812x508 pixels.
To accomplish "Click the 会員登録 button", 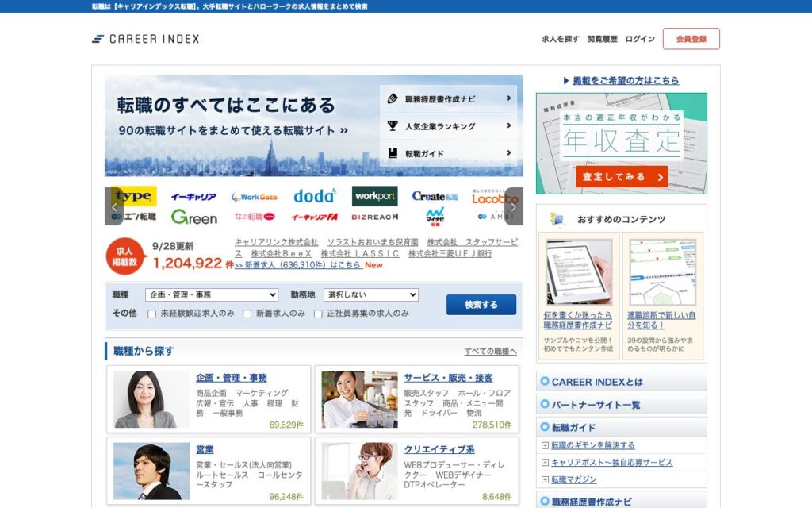I will point(691,39).
